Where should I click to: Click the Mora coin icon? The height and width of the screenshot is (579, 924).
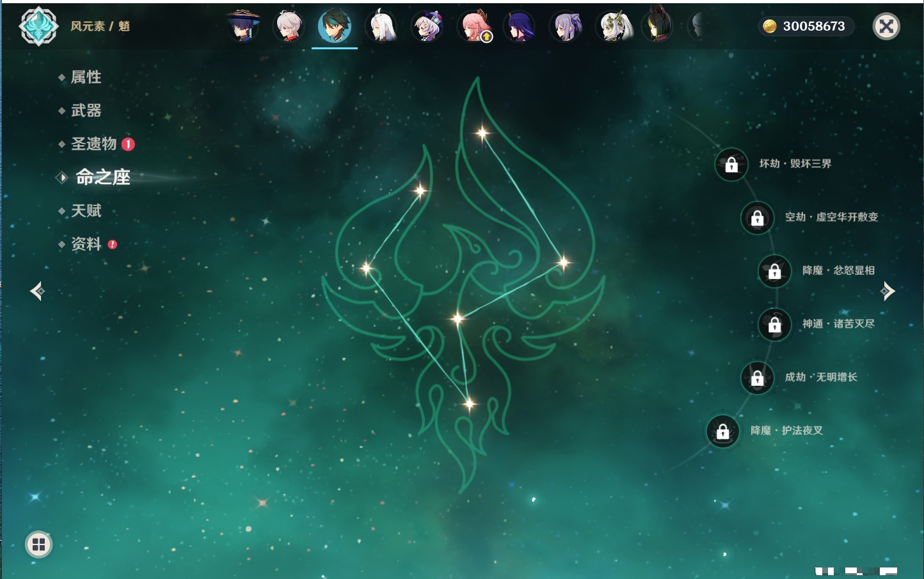[770, 26]
